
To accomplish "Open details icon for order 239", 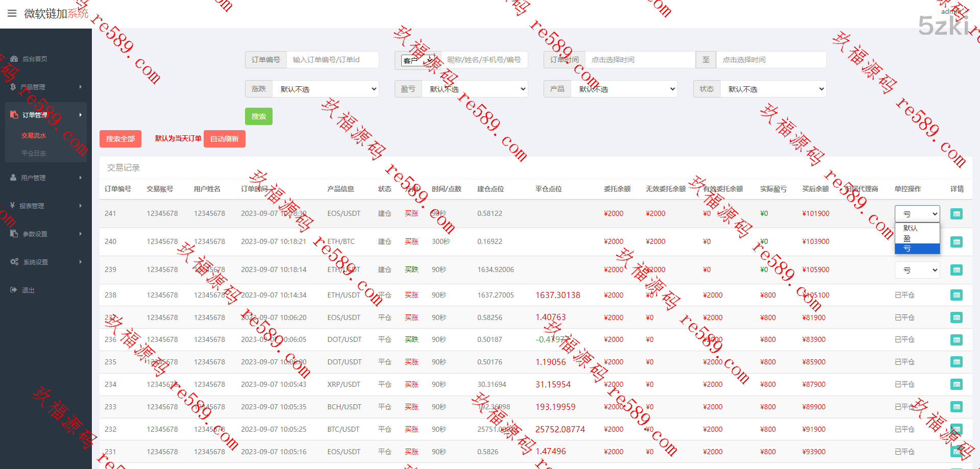I will (956, 270).
